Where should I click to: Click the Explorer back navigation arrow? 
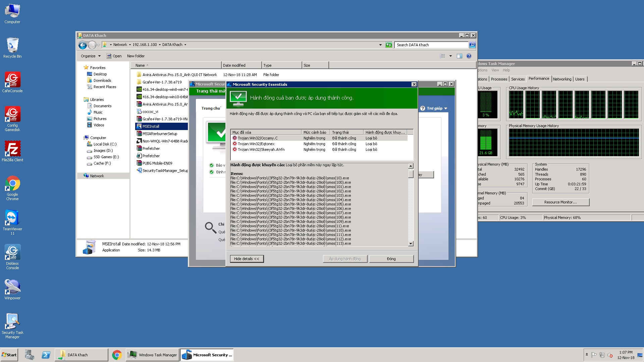pos(83,45)
